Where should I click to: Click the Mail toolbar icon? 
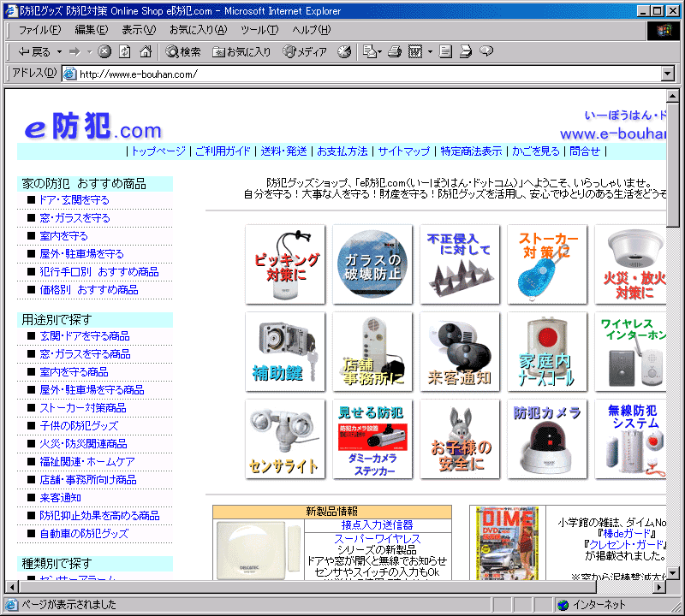coord(370,52)
